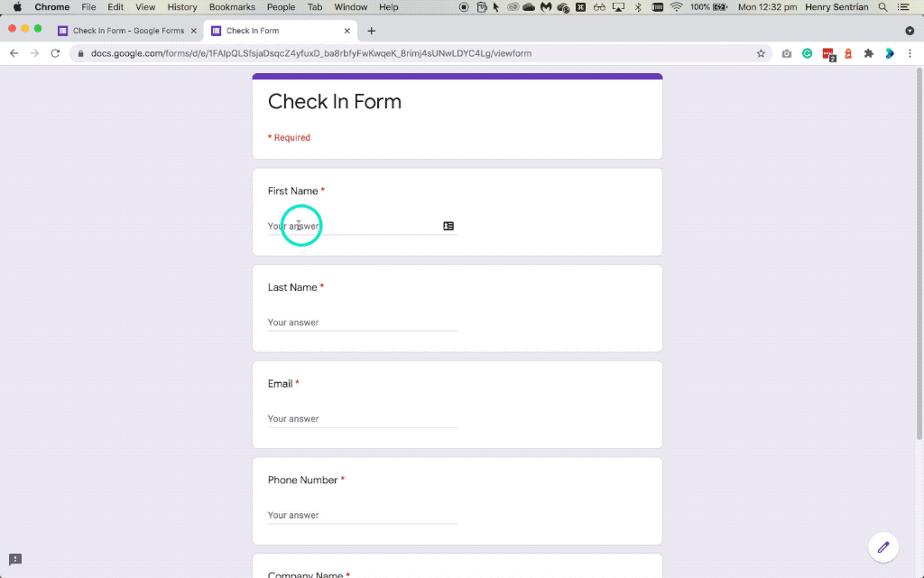The height and width of the screenshot is (578, 924).
Task: Open a new tab with the plus button
Action: point(371,30)
